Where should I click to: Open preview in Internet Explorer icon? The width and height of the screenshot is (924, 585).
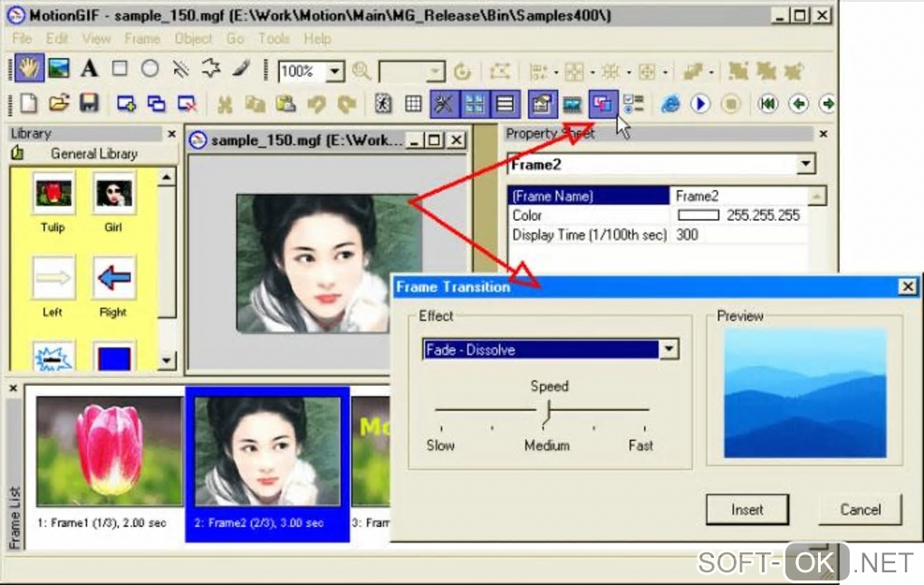[670, 104]
